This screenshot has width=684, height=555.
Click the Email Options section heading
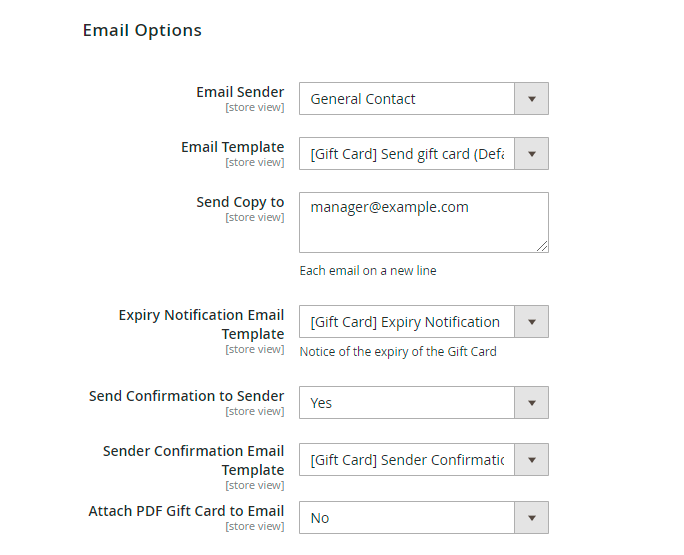tap(142, 30)
